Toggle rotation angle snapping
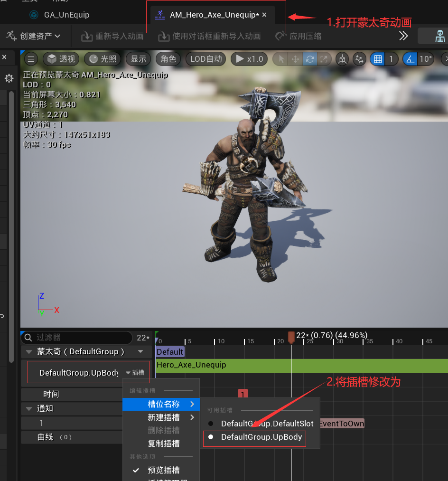The image size is (448, 481). (x=411, y=59)
